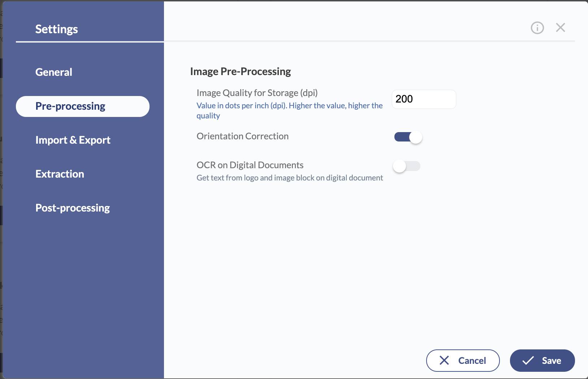The image size is (588, 379).
Task: Open the General settings section
Action: click(54, 72)
